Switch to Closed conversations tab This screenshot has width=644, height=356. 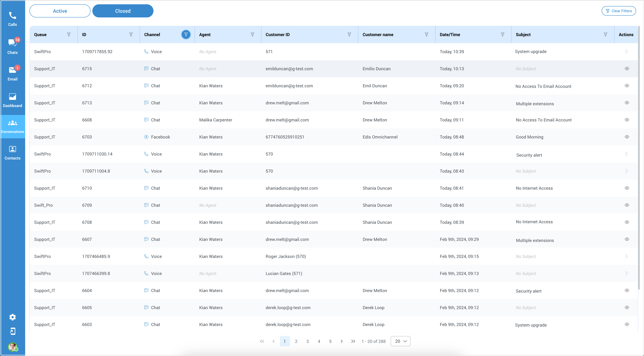tap(123, 11)
